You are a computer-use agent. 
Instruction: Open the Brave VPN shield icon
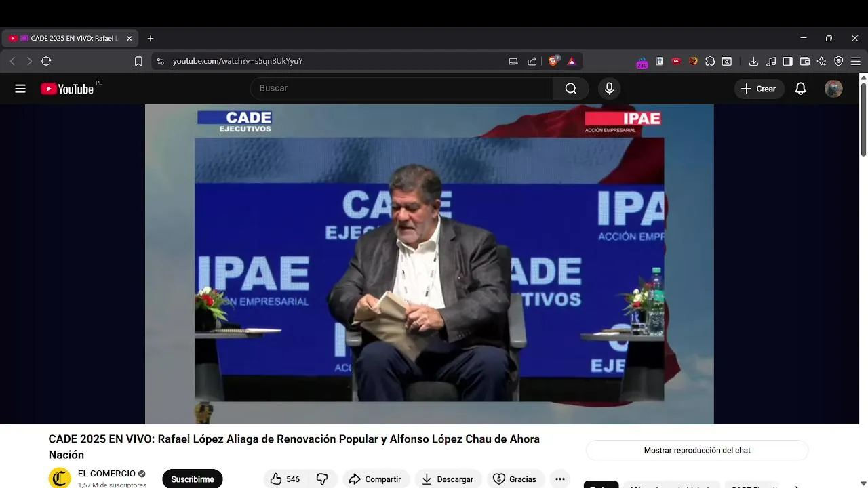839,61
